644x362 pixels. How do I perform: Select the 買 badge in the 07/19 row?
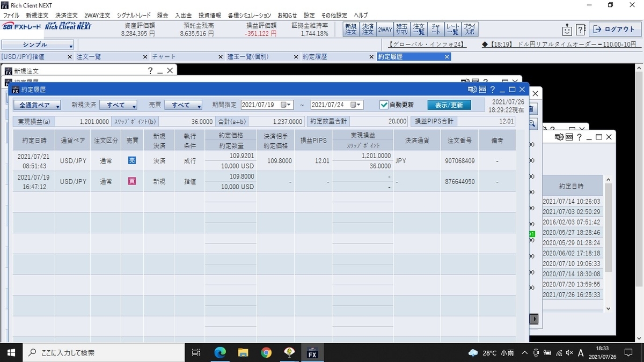pos(132,181)
